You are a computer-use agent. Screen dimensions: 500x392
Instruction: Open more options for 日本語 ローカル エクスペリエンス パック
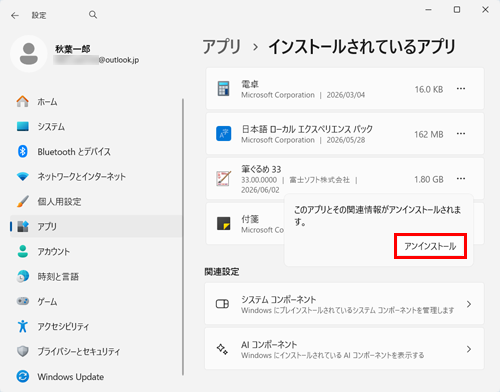[461, 134]
